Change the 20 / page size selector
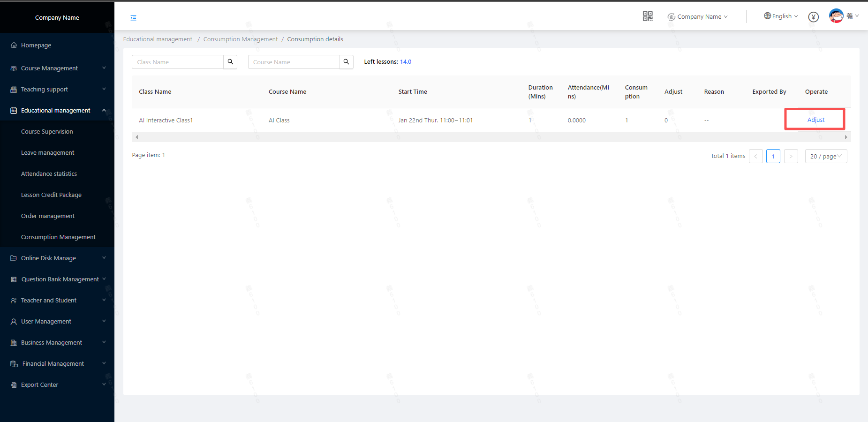The width and height of the screenshot is (868, 422). [825, 157]
